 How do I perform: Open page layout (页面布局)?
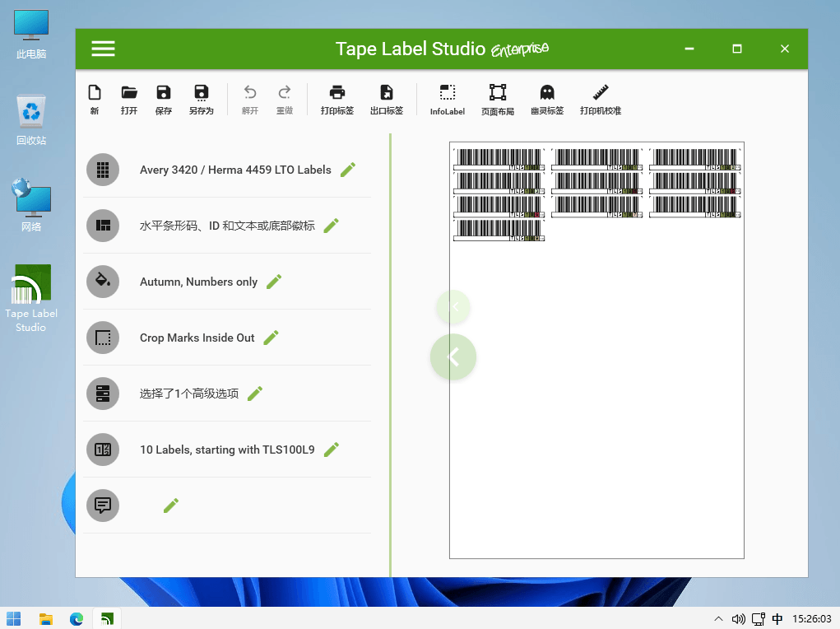pos(498,100)
